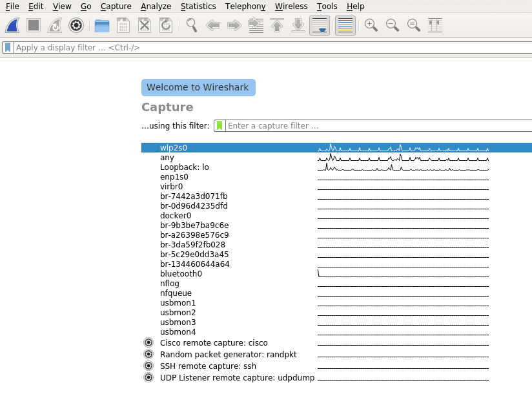Open the Tools menu

click(x=327, y=6)
